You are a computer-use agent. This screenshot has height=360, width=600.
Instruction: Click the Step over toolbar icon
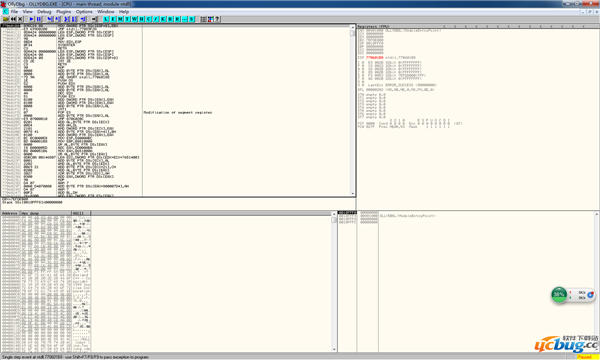click(57, 19)
